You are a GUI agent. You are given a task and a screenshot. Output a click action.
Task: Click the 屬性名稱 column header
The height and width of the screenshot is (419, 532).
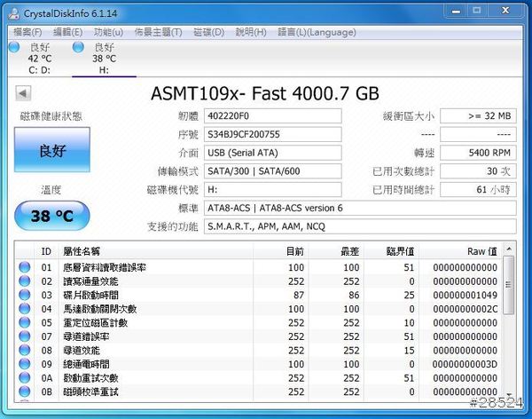pos(156,251)
